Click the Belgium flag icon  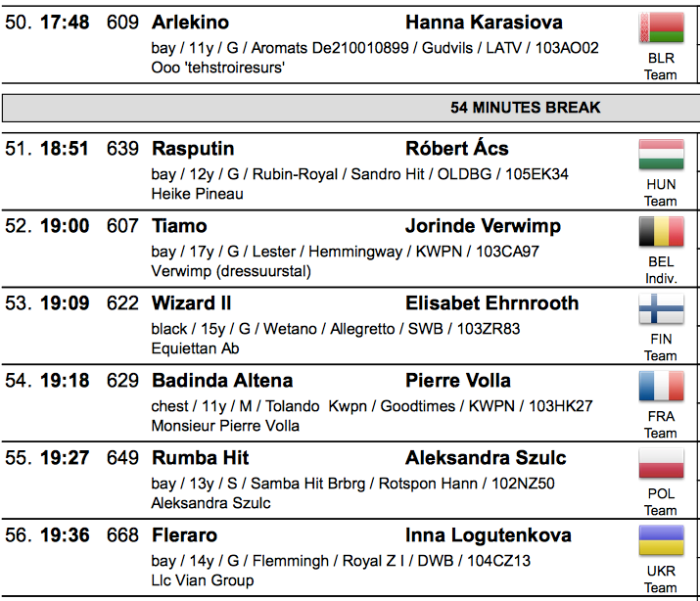661,232
